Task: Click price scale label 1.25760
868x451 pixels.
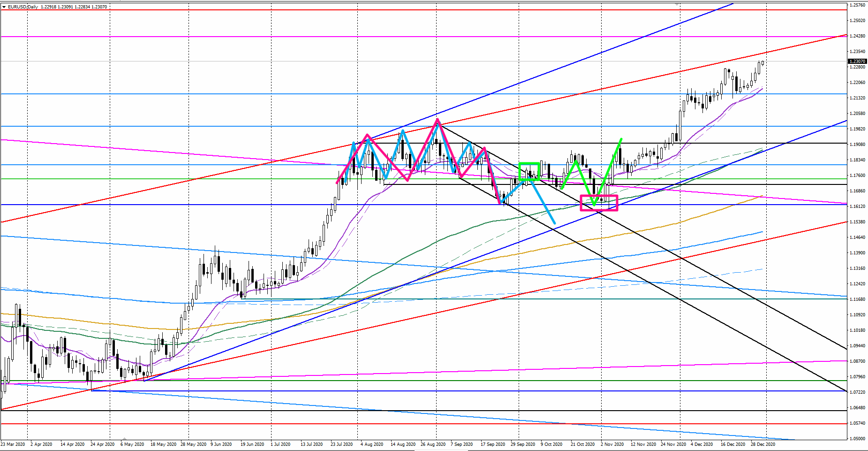Action: pyautogui.click(x=857, y=5)
